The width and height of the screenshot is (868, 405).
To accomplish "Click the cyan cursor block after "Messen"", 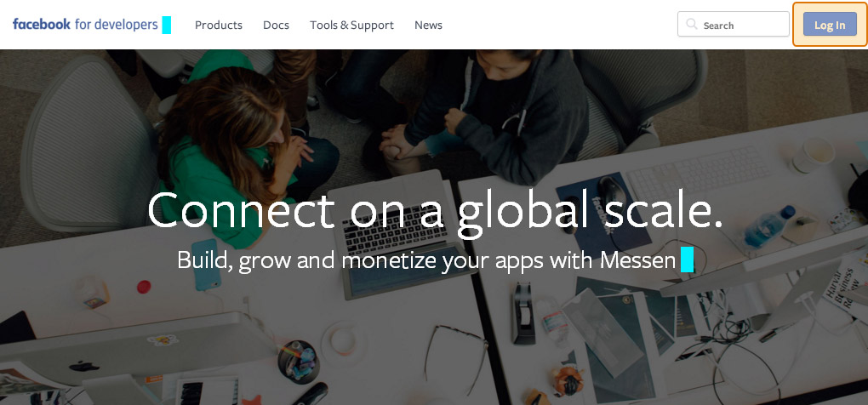I will 687,260.
